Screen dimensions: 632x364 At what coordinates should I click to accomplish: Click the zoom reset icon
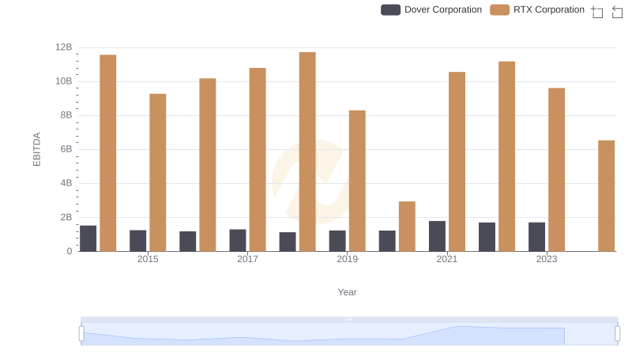[x=617, y=12]
